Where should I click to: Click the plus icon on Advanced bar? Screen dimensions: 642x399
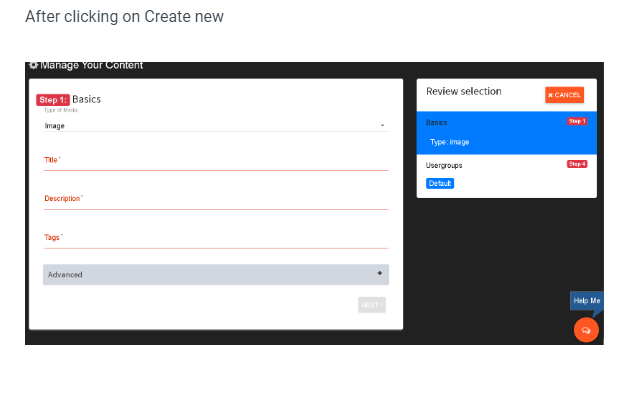[380, 273]
